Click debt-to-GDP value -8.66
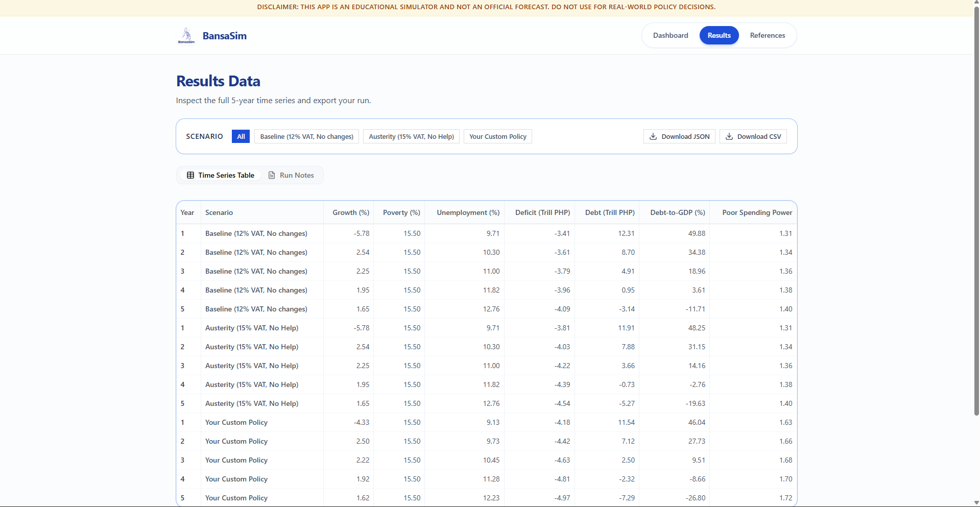Viewport: 980px width, 507px height. [x=698, y=479]
